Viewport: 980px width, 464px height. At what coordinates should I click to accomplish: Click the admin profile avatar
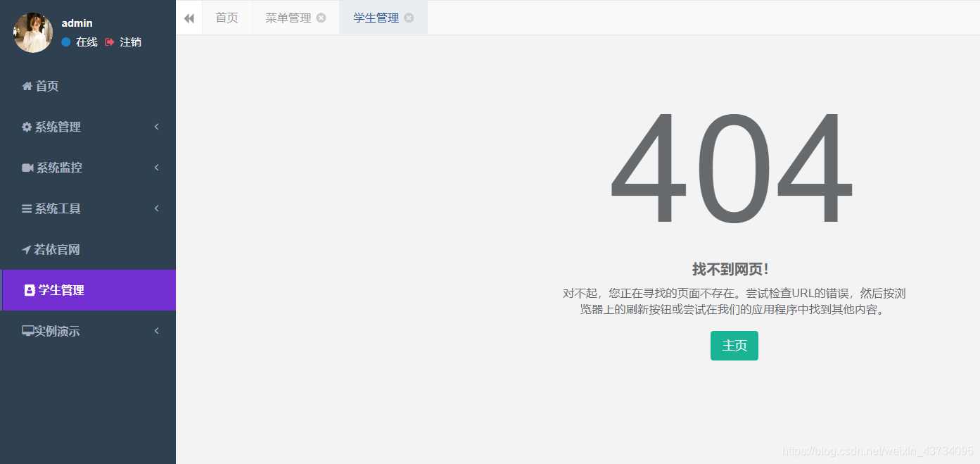pos(32,32)
